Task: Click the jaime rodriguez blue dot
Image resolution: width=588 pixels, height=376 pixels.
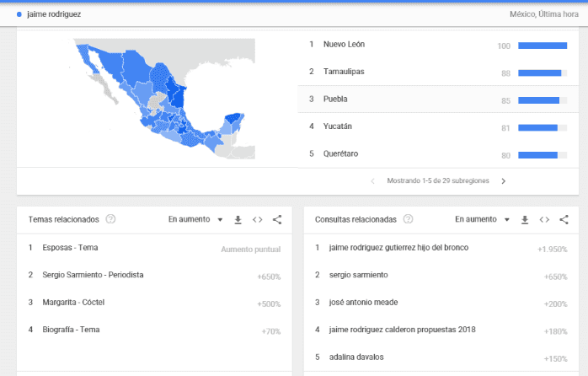Action: 19,14
